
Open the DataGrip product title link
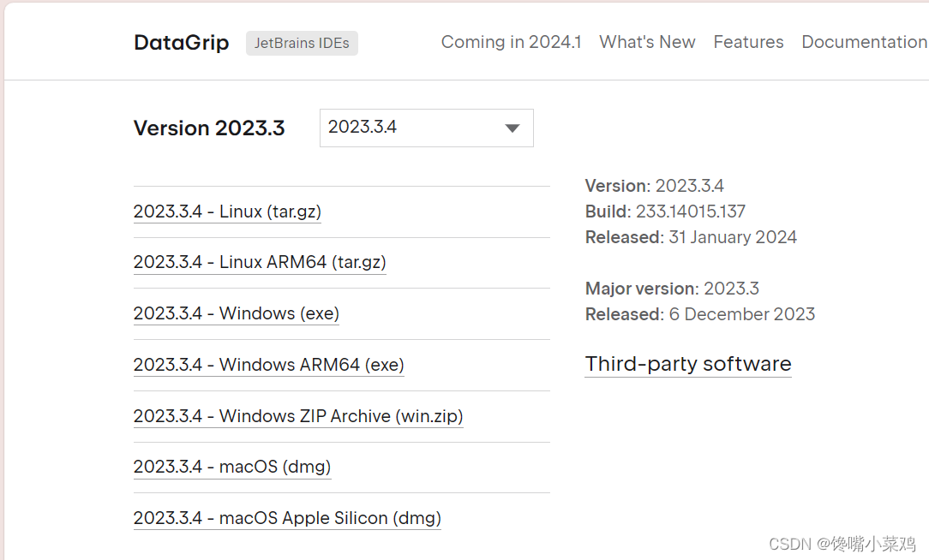tap(182, 43)
